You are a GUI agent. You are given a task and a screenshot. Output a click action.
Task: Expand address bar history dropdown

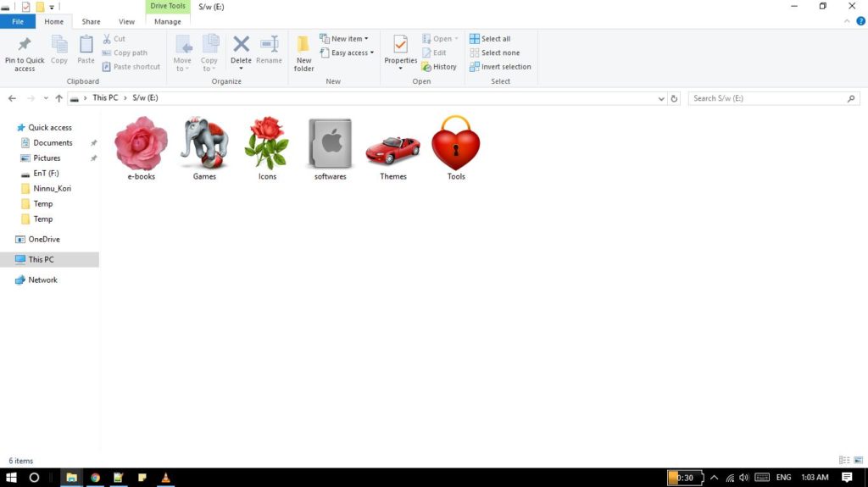tap(661, 98)
